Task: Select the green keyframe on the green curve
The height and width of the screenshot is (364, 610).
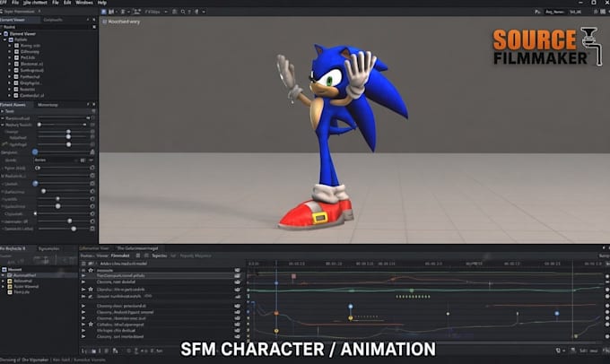Action: (412, 290)
